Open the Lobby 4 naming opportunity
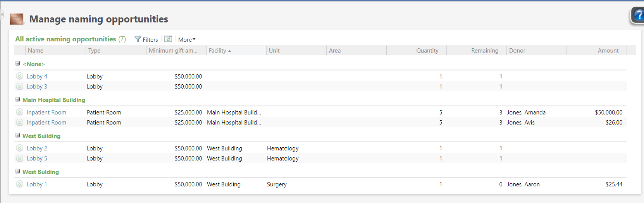The height and width of the screenshot is (203, 644). (x=37, y=77)
